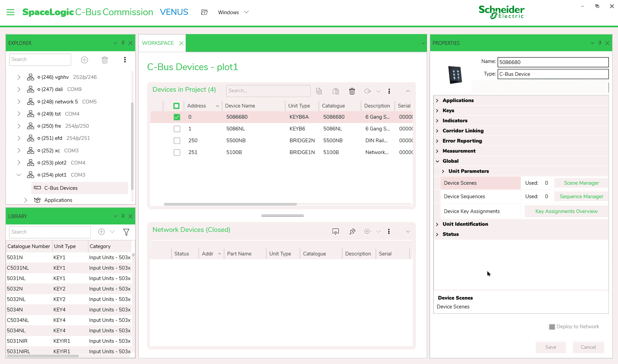Select (253) plot2 network in Explorer

(54, 163)
